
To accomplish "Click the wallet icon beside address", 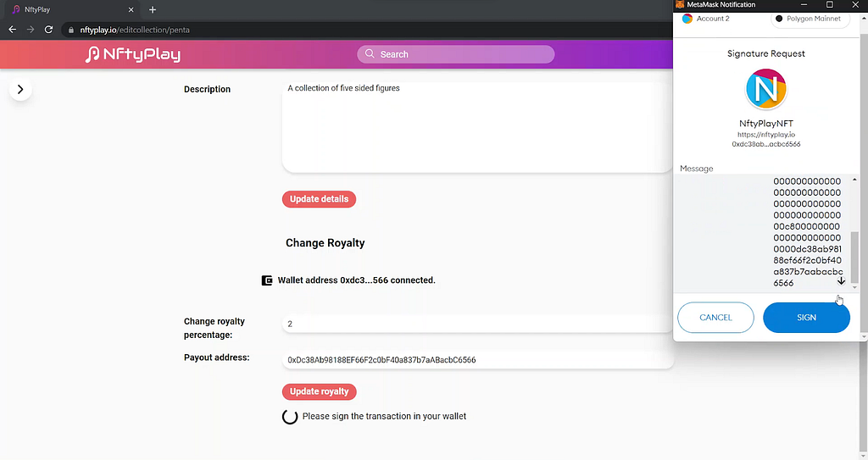I will (x=267, y=280).
